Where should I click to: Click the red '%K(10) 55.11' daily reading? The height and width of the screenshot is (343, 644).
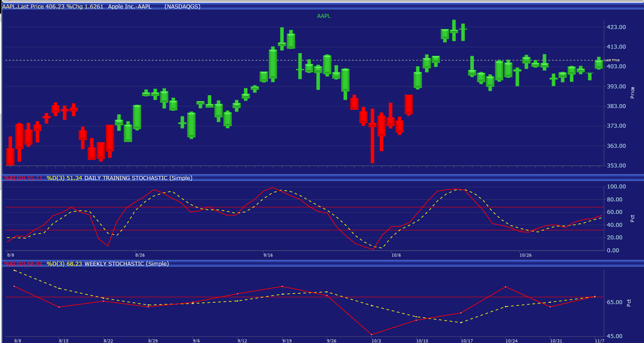[x=23, y=178]
